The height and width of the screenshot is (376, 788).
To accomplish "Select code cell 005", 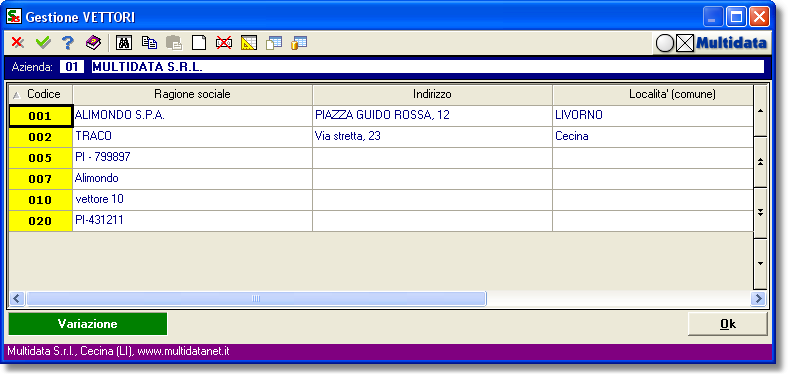I will (x=41, y=158).
